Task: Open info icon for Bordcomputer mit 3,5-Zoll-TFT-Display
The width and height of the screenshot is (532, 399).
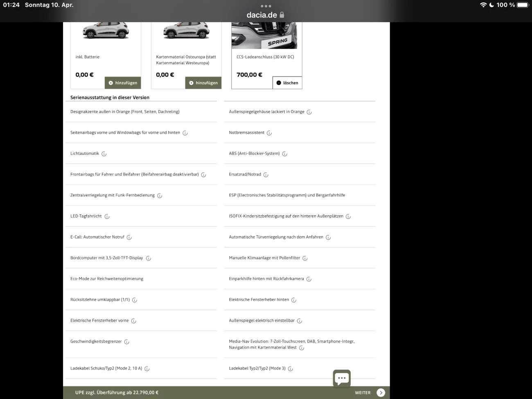Action: 148,258
